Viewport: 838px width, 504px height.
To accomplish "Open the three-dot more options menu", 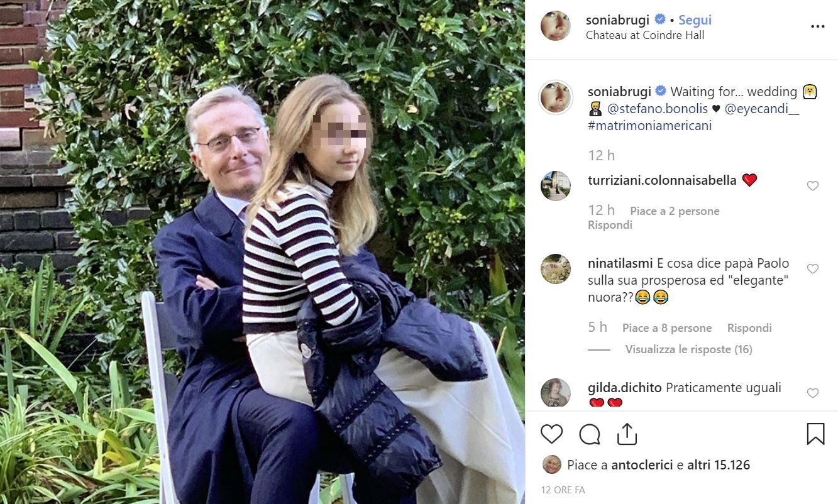I will pyautogui.click(x=817, y=26).
